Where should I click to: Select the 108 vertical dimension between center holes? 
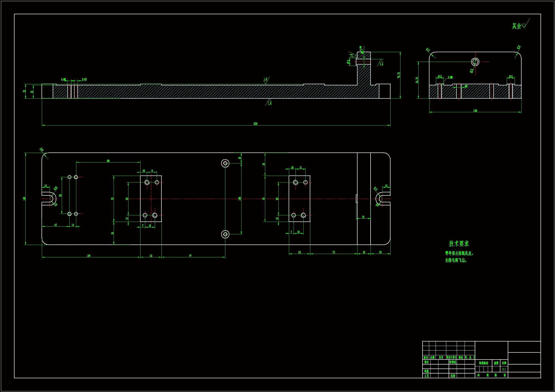coord(240,198)
